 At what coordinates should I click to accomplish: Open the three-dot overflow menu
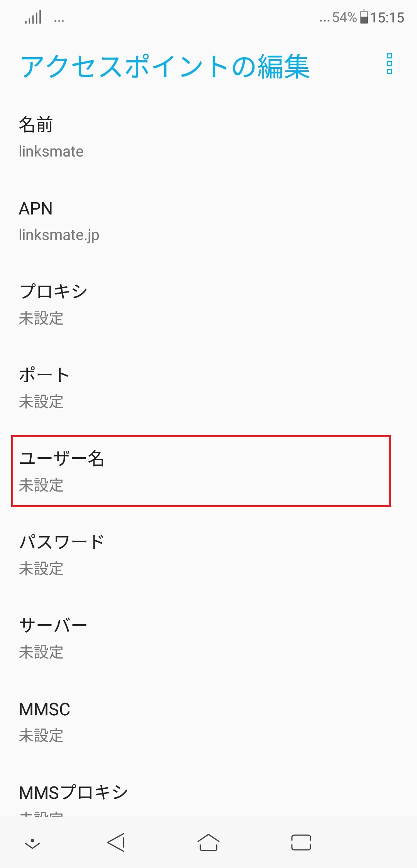click(x=389, y=64)
